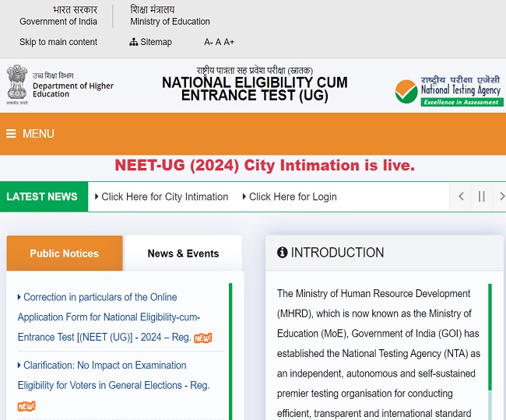Reset font size with A button
506x420 pixels.
click(219, 42)
